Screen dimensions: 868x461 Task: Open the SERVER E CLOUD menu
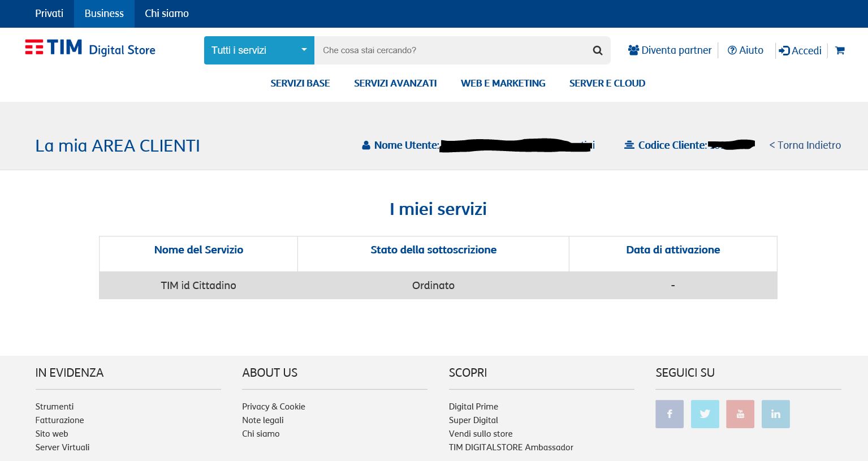coord(607,83)
